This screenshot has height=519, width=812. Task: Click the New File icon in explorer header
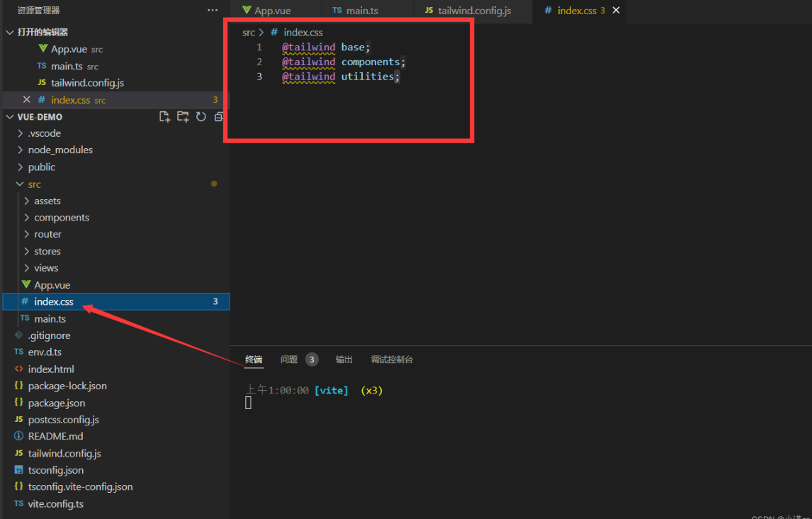point(165,117)
